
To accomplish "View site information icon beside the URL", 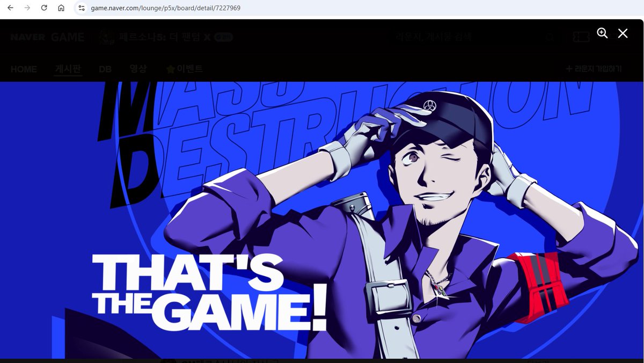I will (x=82, y=8).
